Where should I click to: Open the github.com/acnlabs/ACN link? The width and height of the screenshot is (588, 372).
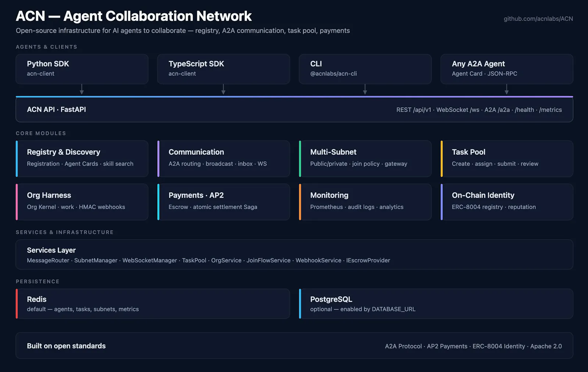pyautogui.click(x=538, y=19)
